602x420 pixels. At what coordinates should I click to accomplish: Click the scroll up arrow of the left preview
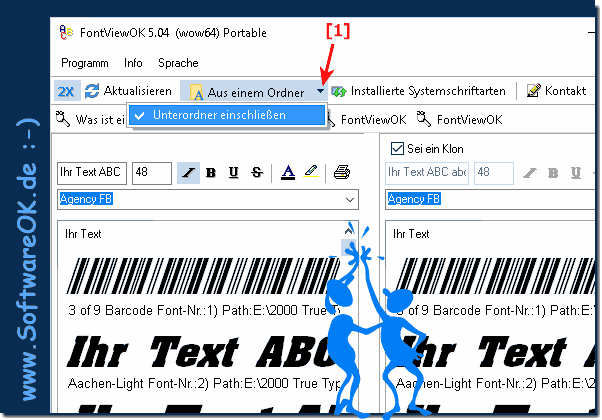tap(349, 231)
